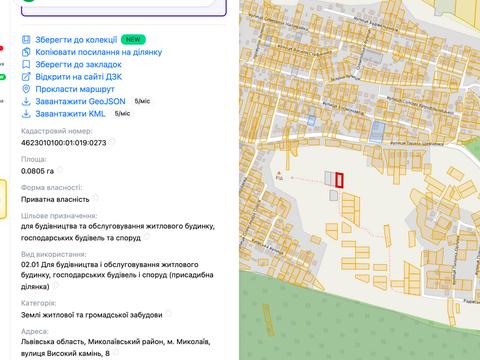Click Землі житлової та громадської забудови text

pyautogui.click(x=92, y=315)
